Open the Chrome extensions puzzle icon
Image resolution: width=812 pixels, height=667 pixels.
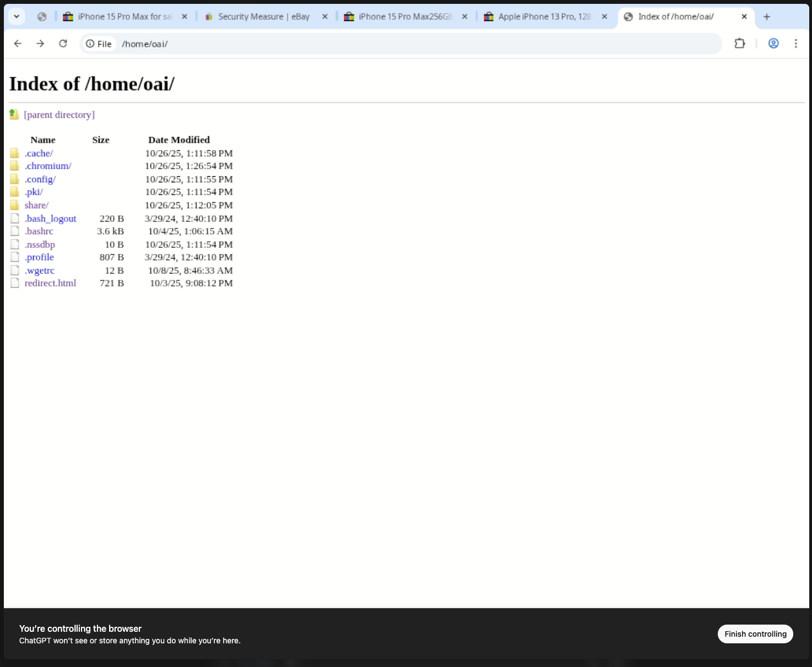pyautogui.click(x=740, y=44)
